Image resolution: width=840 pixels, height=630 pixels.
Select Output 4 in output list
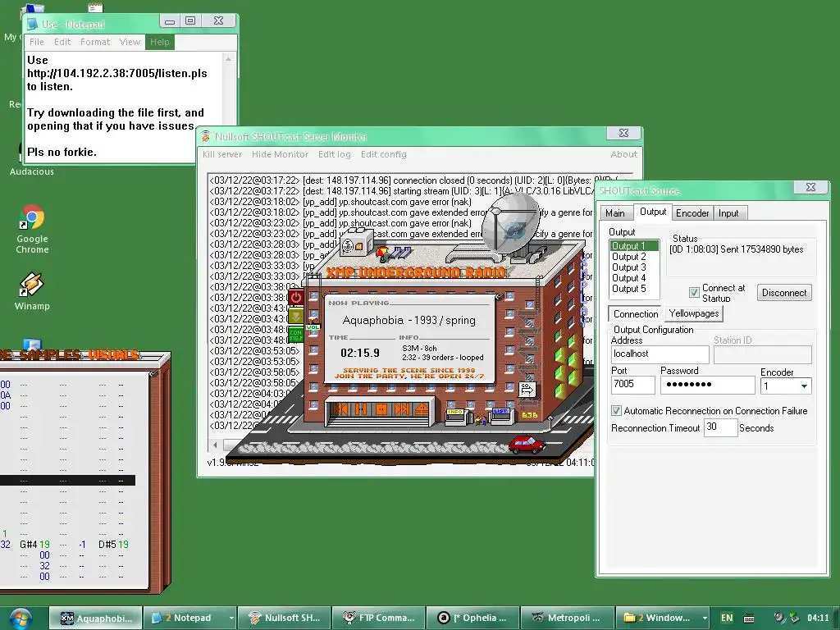click(635, 278)
